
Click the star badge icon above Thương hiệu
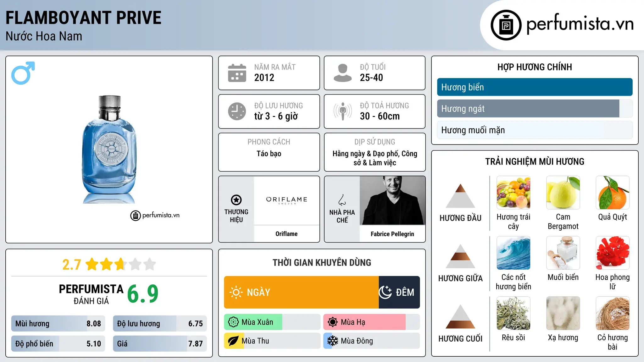[236, 200]
